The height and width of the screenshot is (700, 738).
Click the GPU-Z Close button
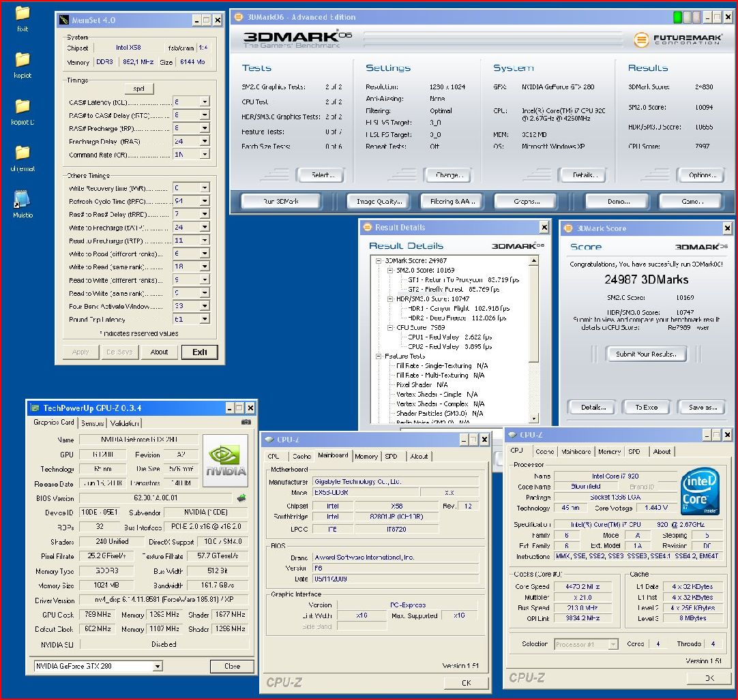pyautogui.click(x=232, y=666)
